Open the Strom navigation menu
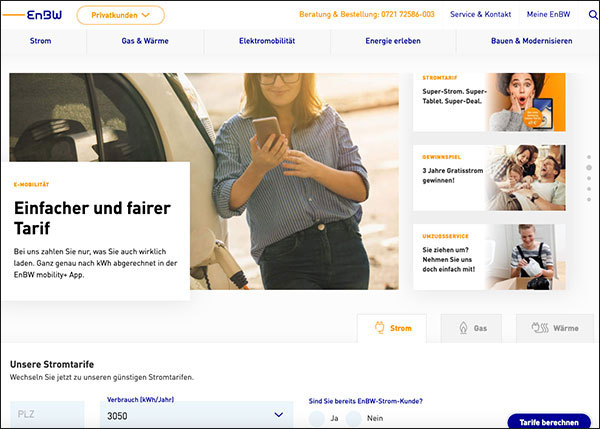This screenshot has width=600, height=429. point(41,41)
